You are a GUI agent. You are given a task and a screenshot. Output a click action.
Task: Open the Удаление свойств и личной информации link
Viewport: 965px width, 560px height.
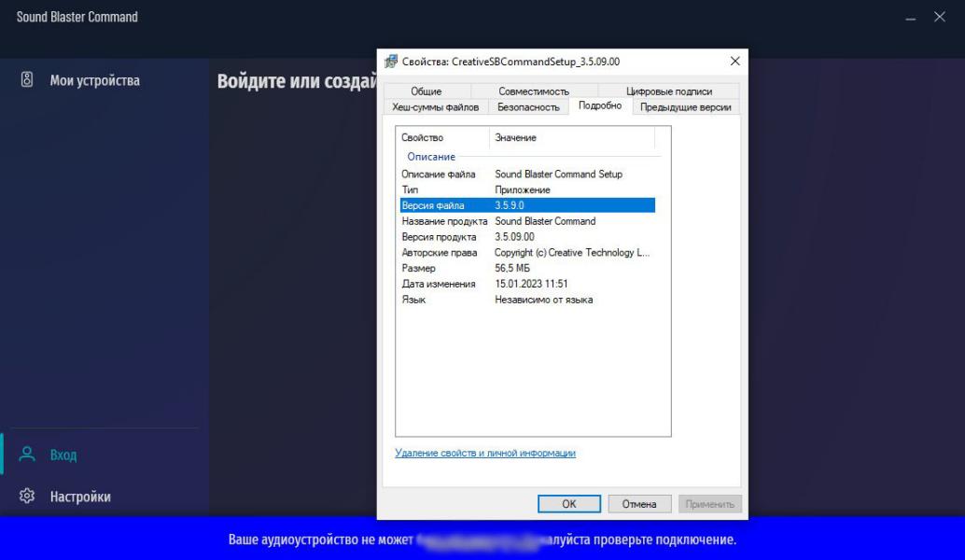[x=485, y=453]
